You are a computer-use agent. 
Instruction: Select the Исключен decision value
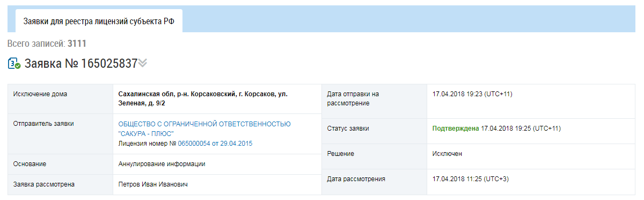[x=447, y=154]
